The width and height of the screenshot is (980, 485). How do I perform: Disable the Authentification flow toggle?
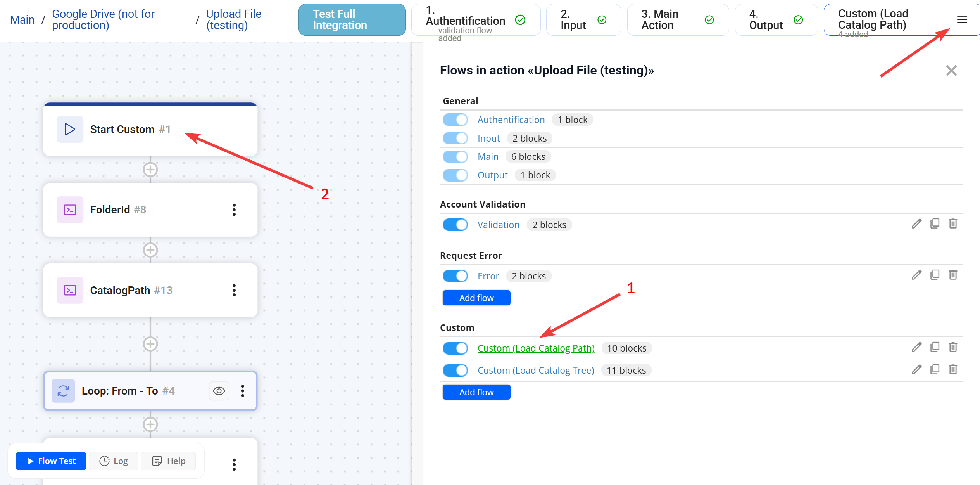[x=455, y=120]
